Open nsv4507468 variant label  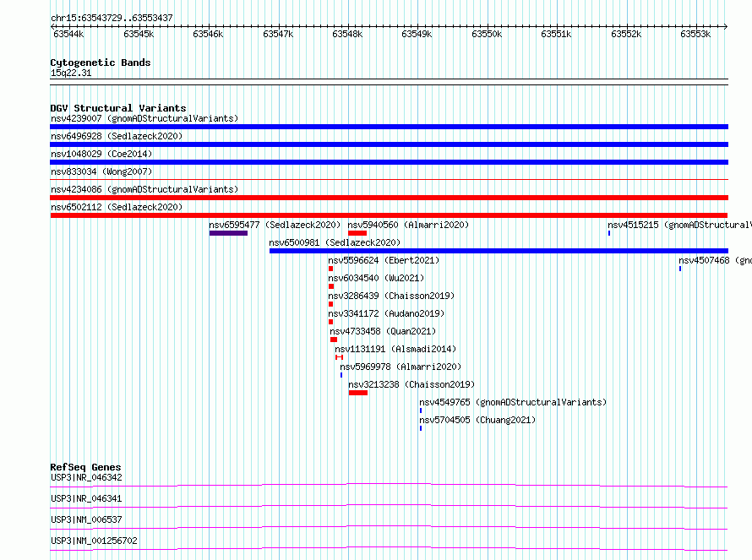pyautogui.click(x=715, y=260)
